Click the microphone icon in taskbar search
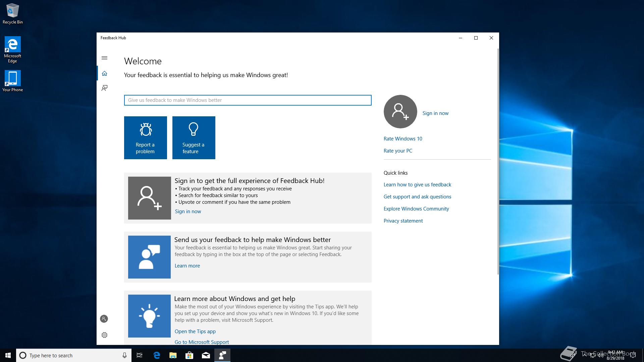 [x=124, y=355]
